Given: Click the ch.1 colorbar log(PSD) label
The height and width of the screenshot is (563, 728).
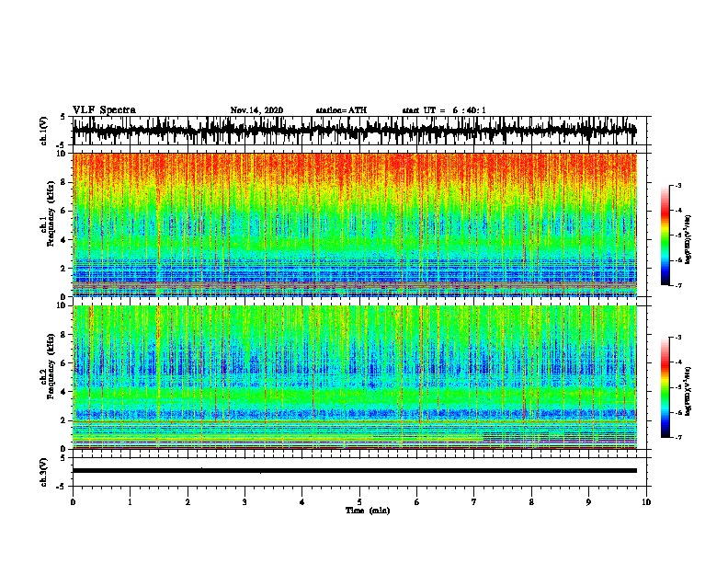Looking at the screenshot, I should [x=688, y=239].
